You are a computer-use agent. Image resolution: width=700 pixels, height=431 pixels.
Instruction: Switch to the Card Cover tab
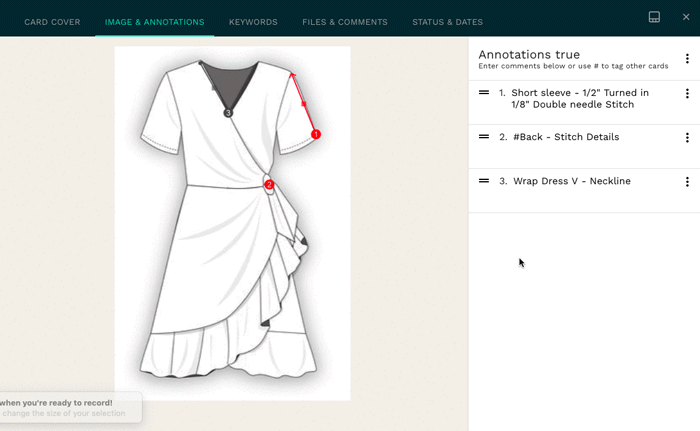coord(52,22)
